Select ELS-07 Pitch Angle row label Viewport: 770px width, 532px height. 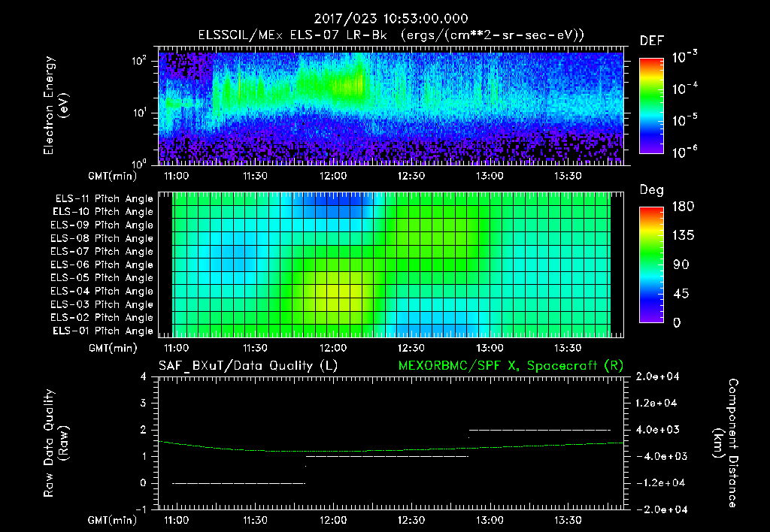(102, 251)
